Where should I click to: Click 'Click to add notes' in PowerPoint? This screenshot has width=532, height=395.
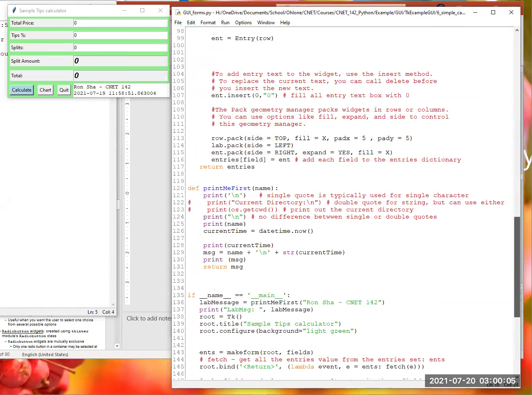tap(149, 318)
